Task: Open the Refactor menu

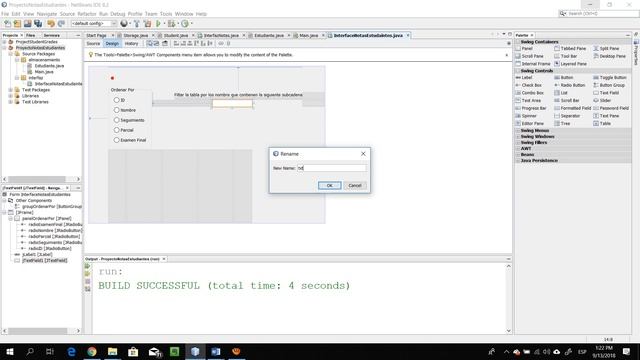Action: point(87,14)
